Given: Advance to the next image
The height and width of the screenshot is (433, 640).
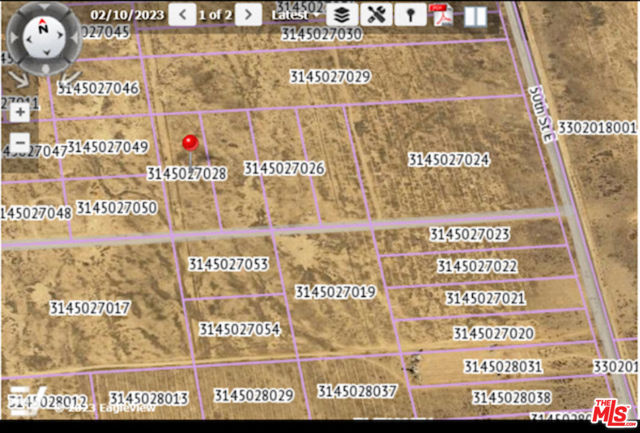Looking at the screenshot, I should (x=249, y=15).
